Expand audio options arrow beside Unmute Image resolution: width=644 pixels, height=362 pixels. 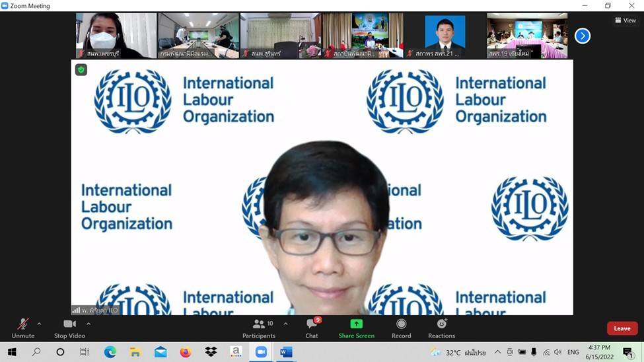tap(39, 324)
